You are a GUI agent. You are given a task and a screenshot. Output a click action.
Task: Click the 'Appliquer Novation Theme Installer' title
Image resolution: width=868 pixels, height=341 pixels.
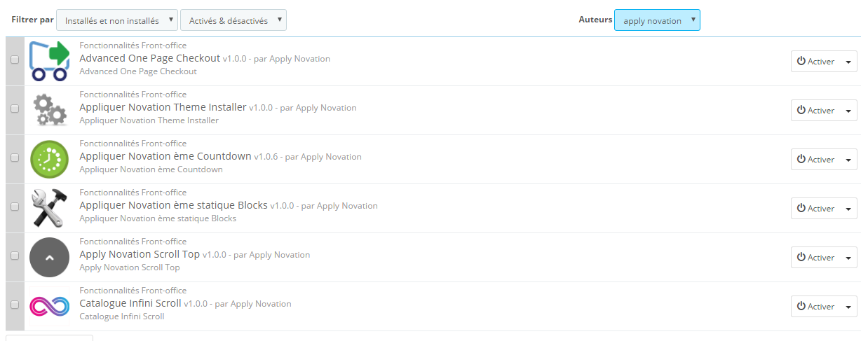click(163, 107)
